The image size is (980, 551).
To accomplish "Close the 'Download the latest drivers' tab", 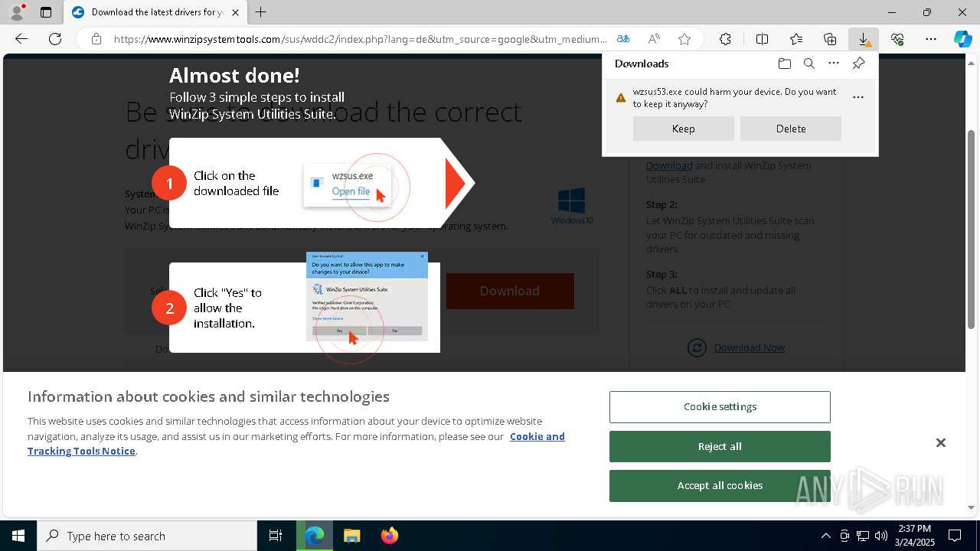I will tap(235, 12).
